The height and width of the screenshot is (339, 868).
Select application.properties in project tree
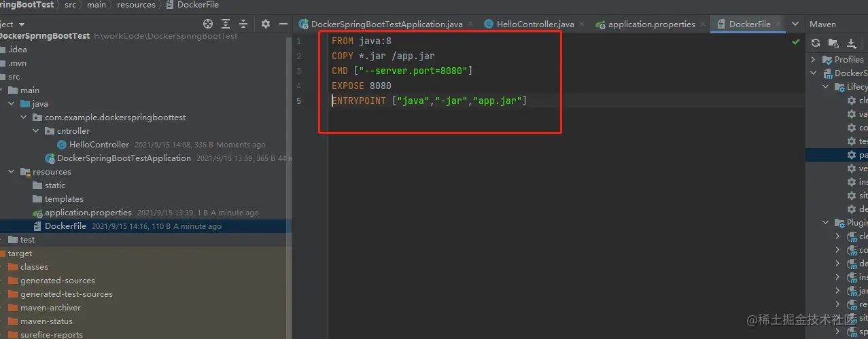(88, 213)
